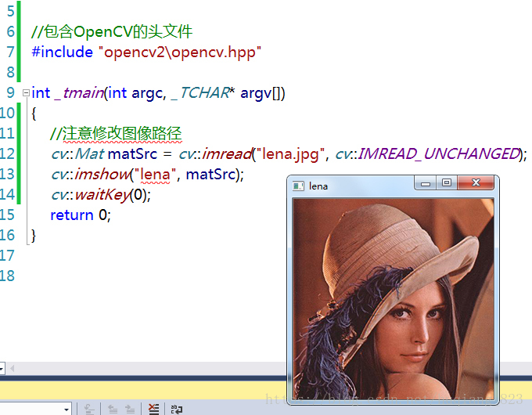This screenshot has height=415, width=532.
Task: Click the displayed Lena image
Action: coord(394,300)
